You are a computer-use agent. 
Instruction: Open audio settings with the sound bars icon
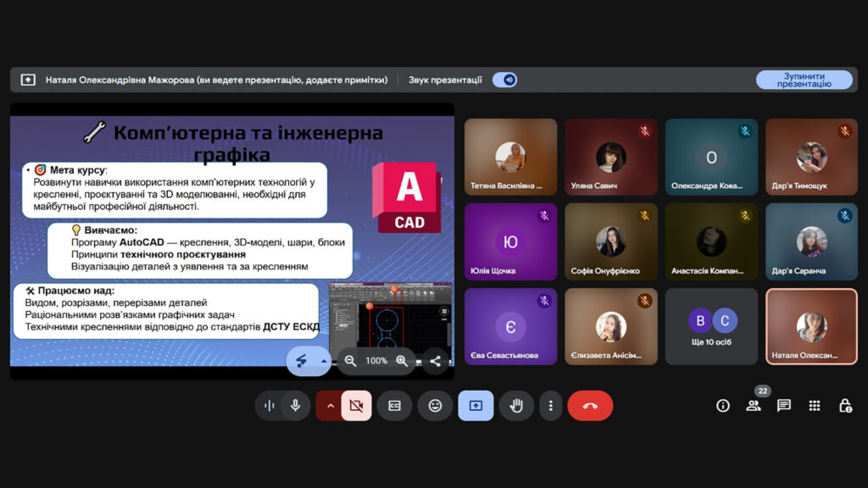coord(270,406)
